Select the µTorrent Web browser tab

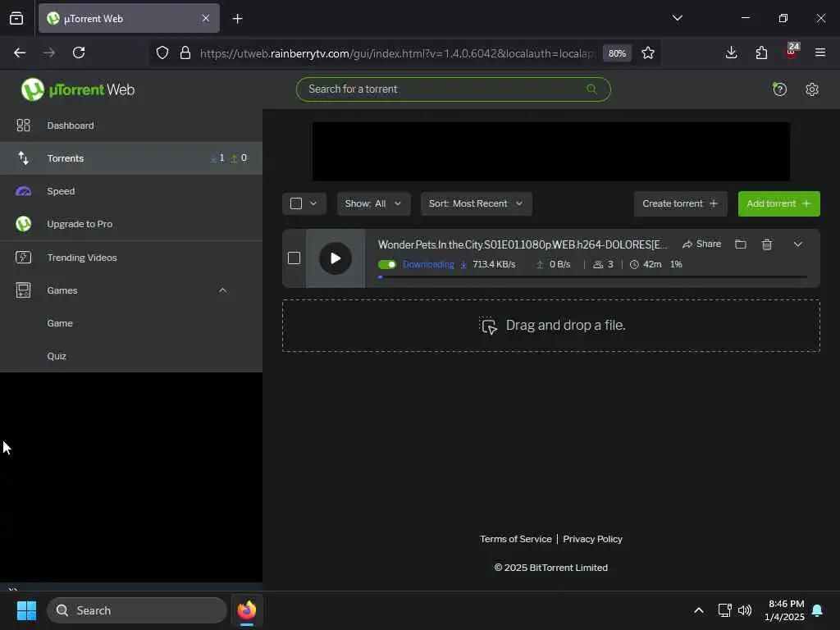click(x=129, y=19)
